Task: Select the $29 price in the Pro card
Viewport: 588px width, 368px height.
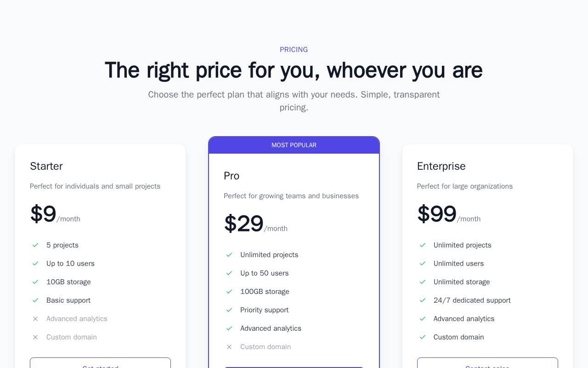Action: (244, 224)
